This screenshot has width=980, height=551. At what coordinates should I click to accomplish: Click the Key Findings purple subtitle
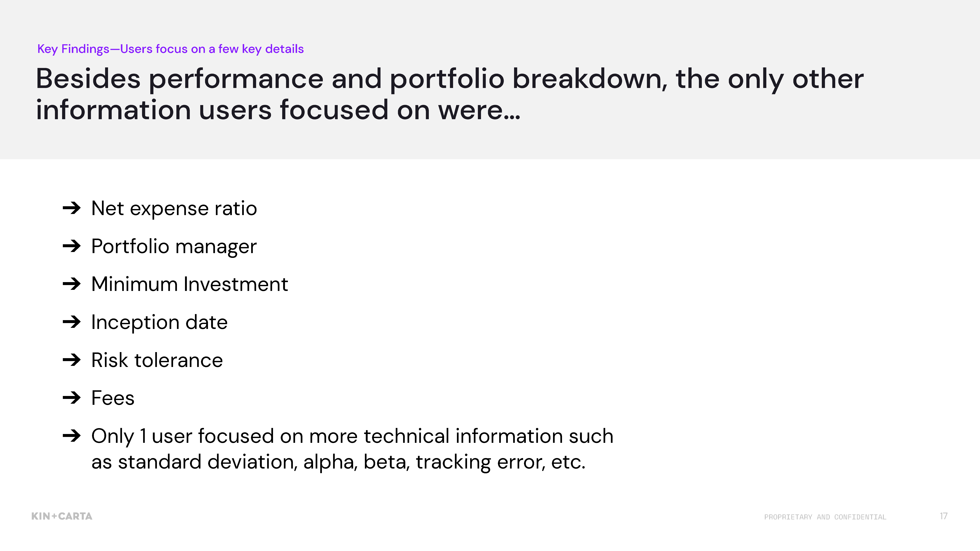pyautogui.click(x=170, y=49)
